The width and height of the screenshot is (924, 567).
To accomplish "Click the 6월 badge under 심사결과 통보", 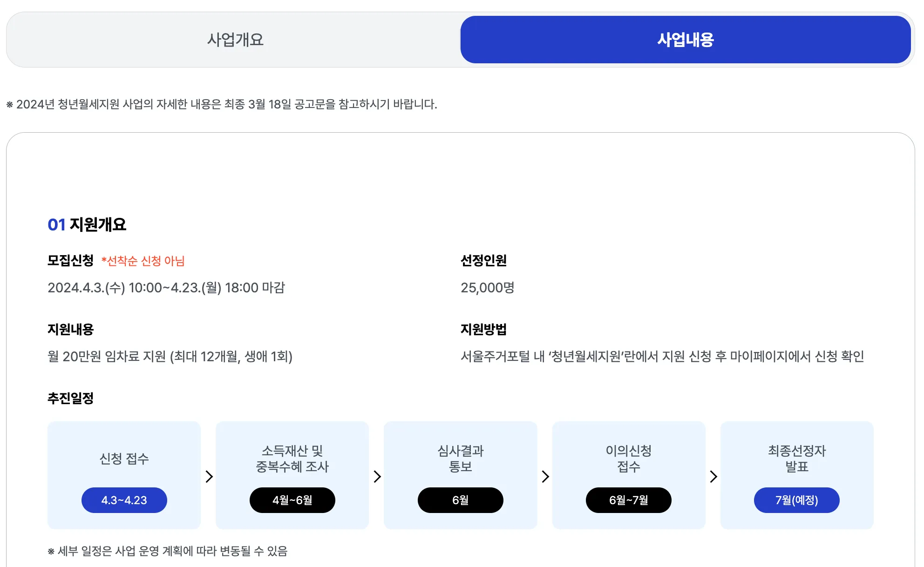I will click(x=460, y=500).
